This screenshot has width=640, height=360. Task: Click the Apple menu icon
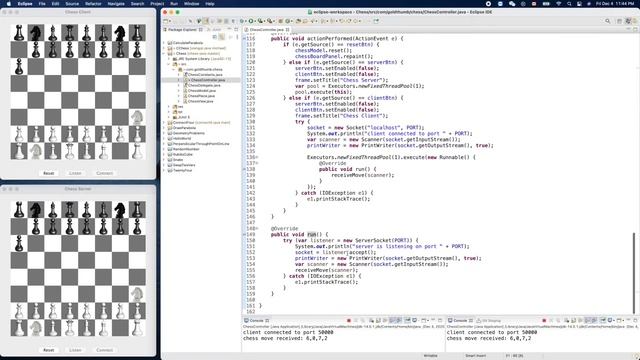(9, 4)
